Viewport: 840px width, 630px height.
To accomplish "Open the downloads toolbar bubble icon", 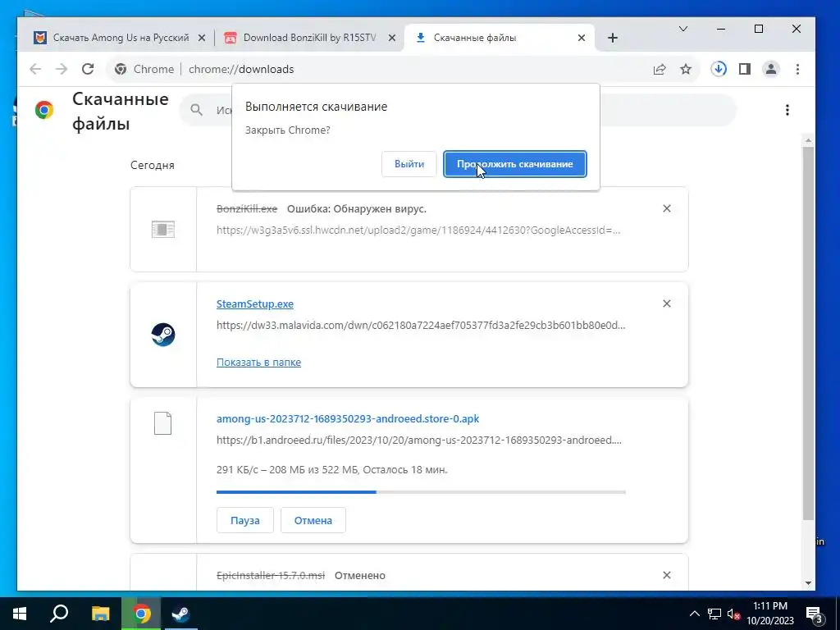I will 719,69.
